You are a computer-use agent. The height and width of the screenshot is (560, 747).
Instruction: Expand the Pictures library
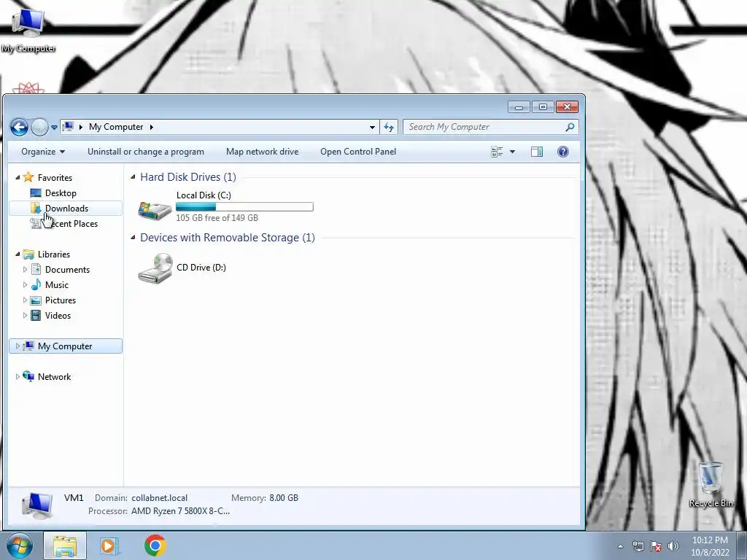tap(25, 300)
